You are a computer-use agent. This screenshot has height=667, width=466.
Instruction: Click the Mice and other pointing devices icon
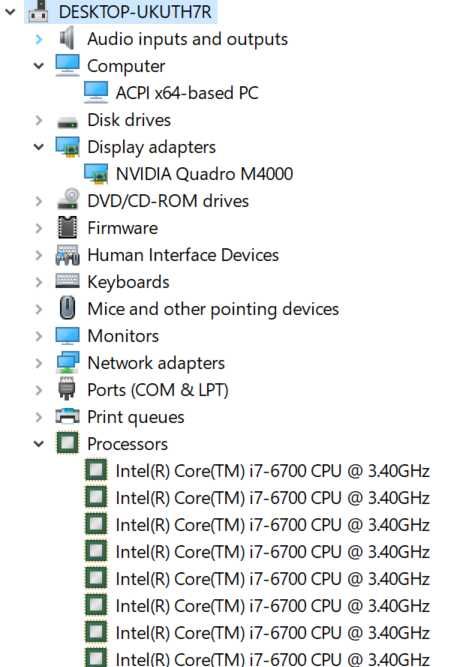tap(67, 308)
